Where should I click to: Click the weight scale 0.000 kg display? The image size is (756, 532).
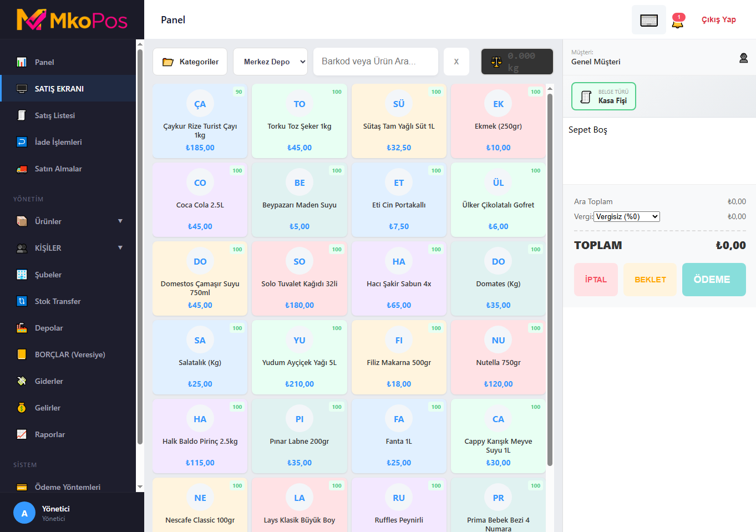tap(516, 61)
